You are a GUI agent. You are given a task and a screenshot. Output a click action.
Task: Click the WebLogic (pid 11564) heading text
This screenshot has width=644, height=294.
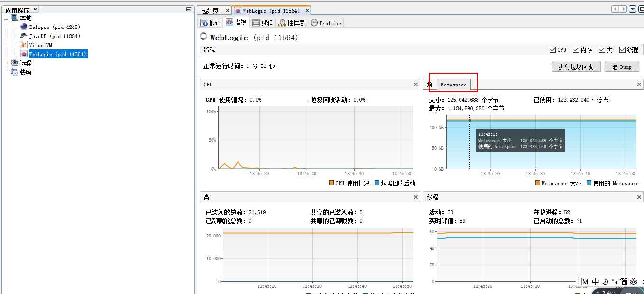click(254, 37)
